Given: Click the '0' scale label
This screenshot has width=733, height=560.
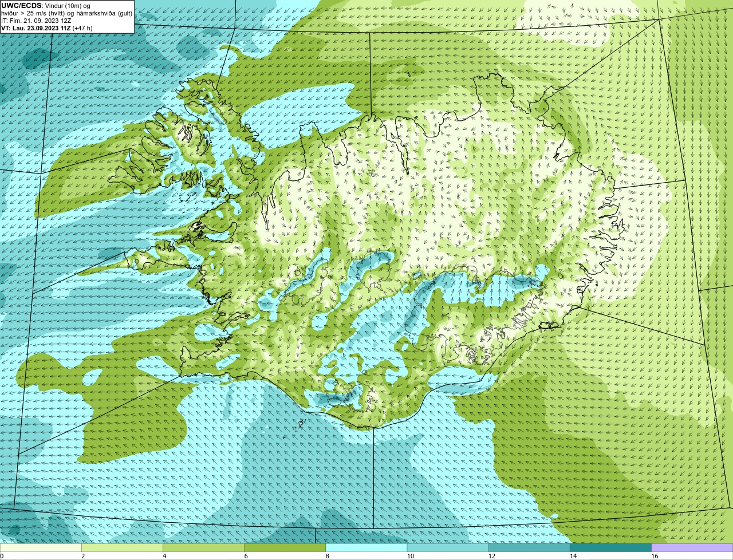Looking at the screenshot, I should click(2, 556).
